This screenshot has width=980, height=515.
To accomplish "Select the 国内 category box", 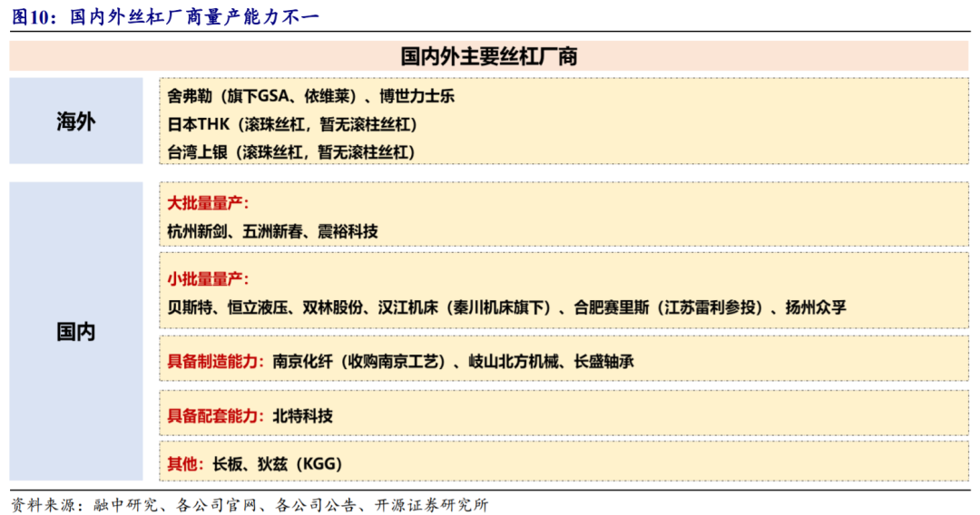I will click(x=76, y=332).
